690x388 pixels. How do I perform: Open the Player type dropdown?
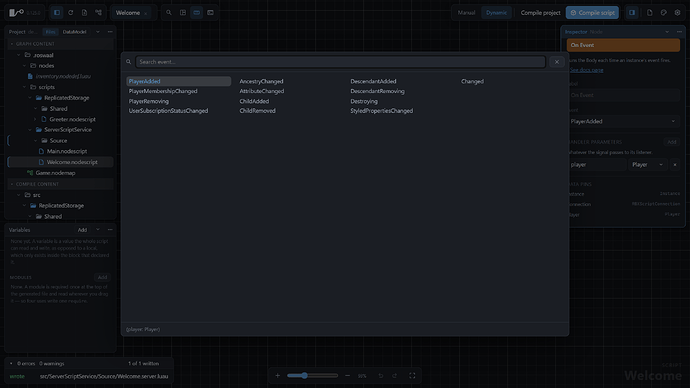pos(647,165)
